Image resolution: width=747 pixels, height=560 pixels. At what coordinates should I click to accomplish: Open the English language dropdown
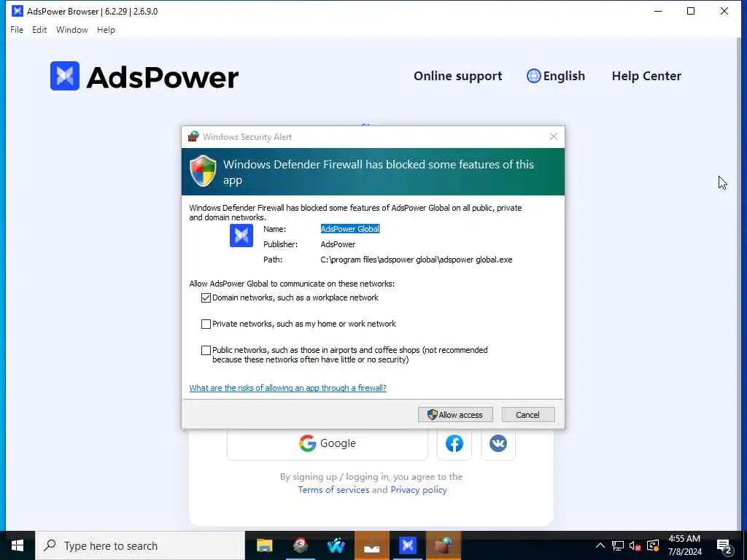[555, 76]
